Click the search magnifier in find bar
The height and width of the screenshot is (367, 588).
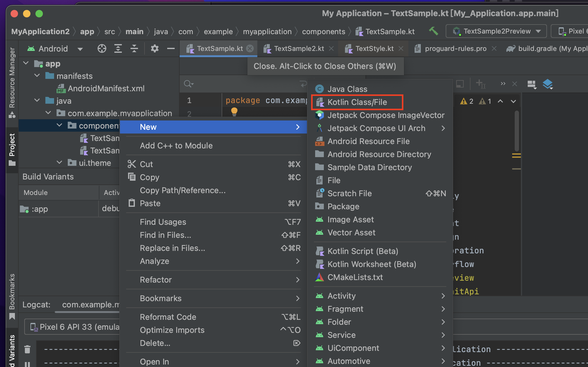pos(188,84)
